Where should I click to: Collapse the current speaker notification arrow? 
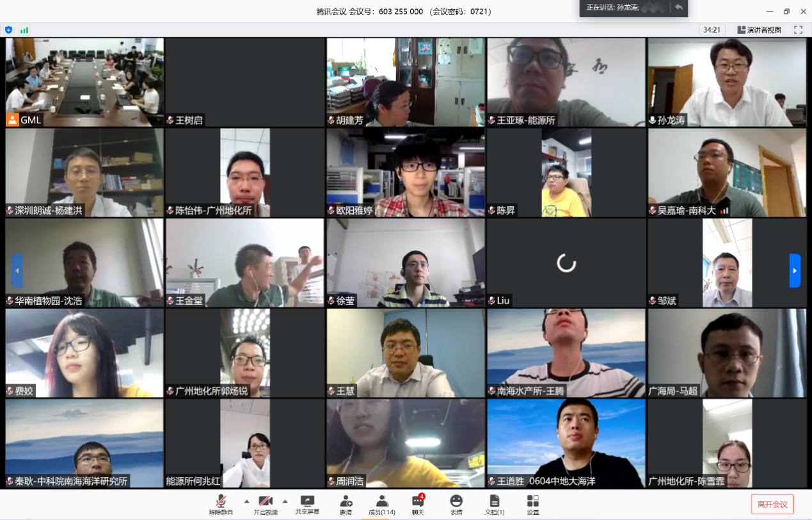coord(678,8)
